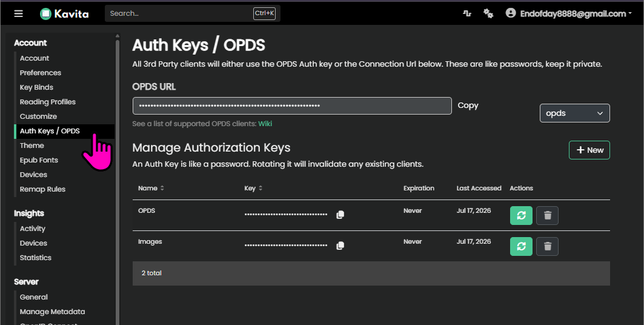Go to Preferences in sidebar
The image size is (644, 325).
40,73
